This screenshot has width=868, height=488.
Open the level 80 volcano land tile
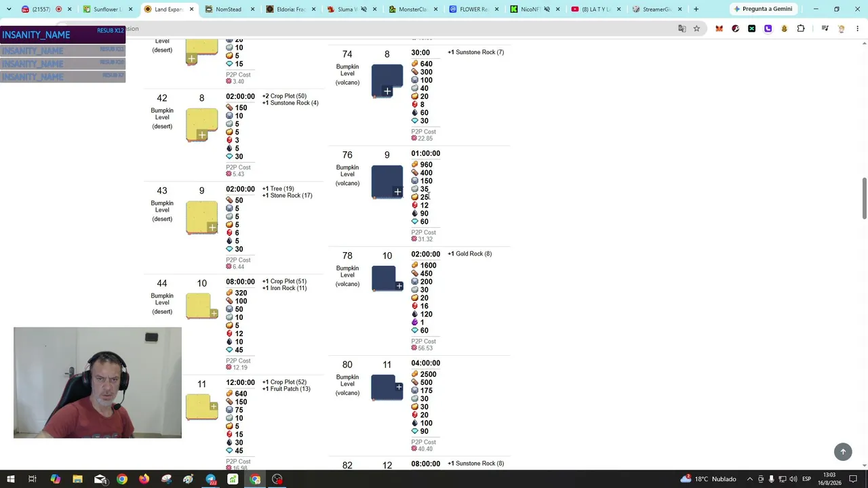click(387, 388)
